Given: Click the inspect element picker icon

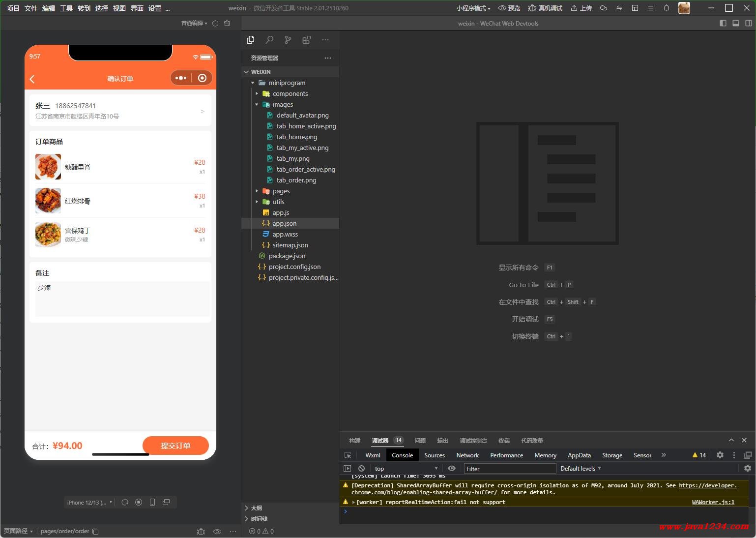Looking at the screenshot, I should tap(348, 455).
